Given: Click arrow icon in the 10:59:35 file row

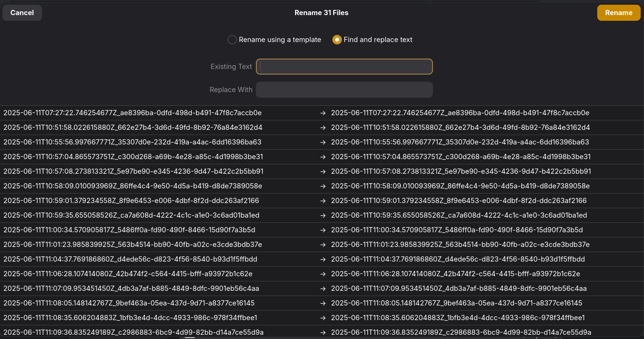Looking at the screenshot, I should (x=323, y=215).
